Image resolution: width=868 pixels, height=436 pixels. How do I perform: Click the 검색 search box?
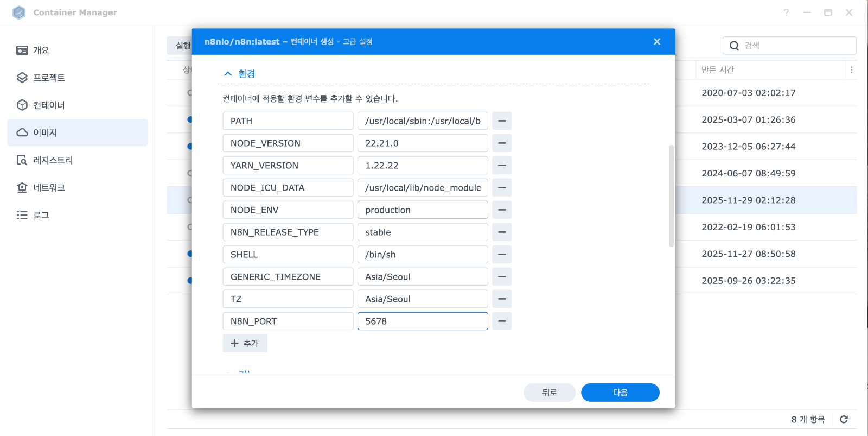tap(789, 46)
